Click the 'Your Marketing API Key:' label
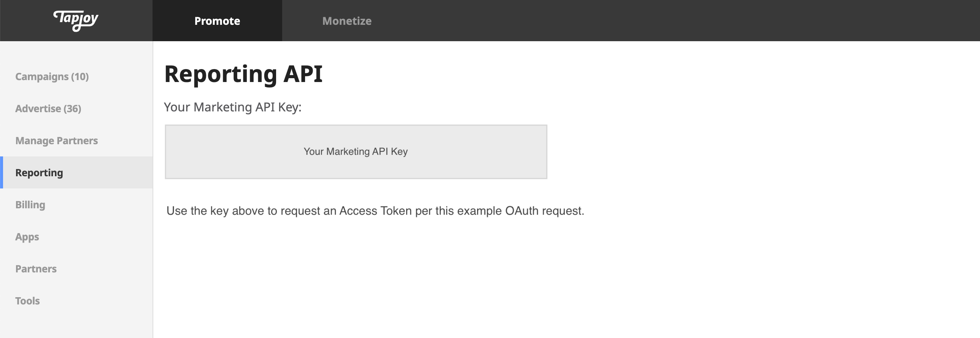This screenshot has height=338, width=980. [x=233, y=107]
